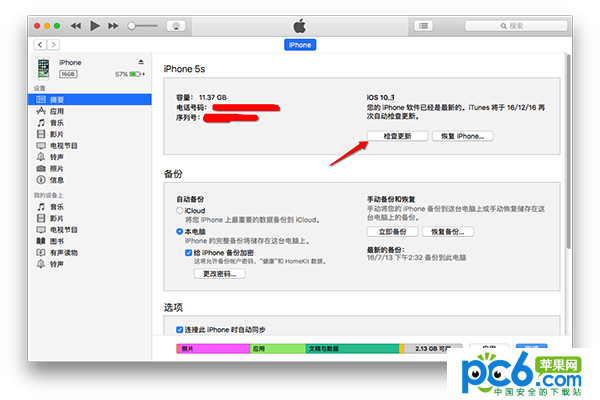
Task: Open 信息 (Info) in the sidebar
Action: 56,180
